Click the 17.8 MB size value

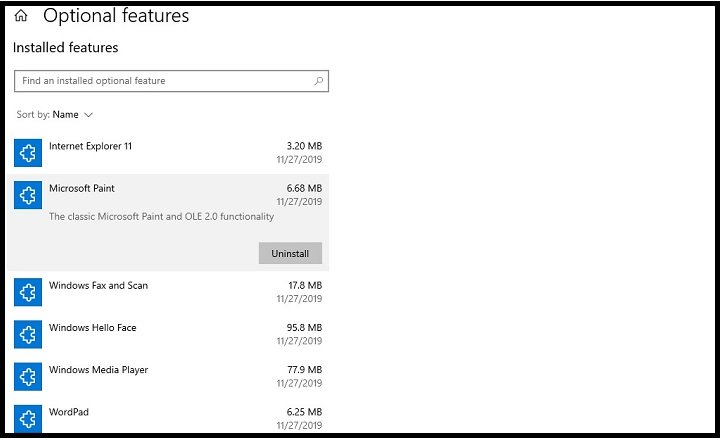(305, 285)
